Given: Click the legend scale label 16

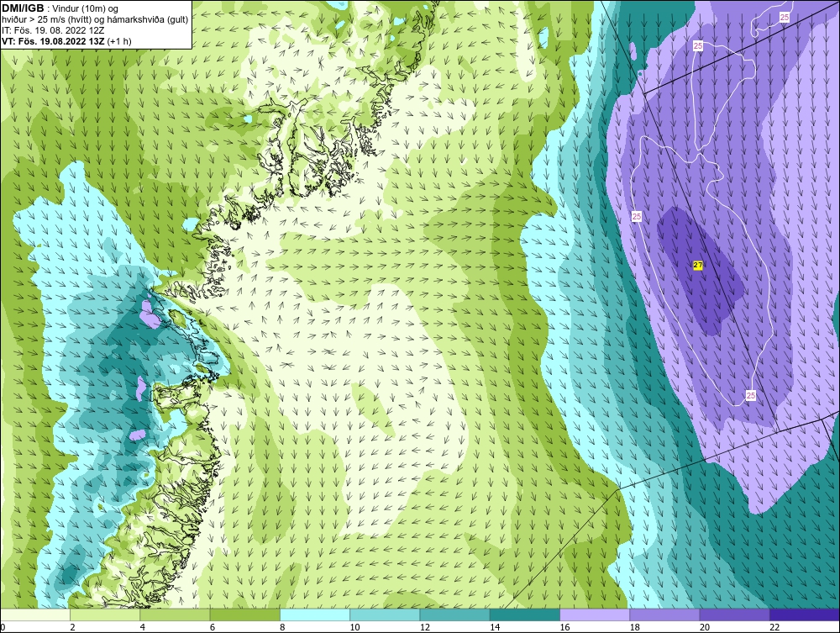Looking at the screenshot, I should click(x=564, y=627).
